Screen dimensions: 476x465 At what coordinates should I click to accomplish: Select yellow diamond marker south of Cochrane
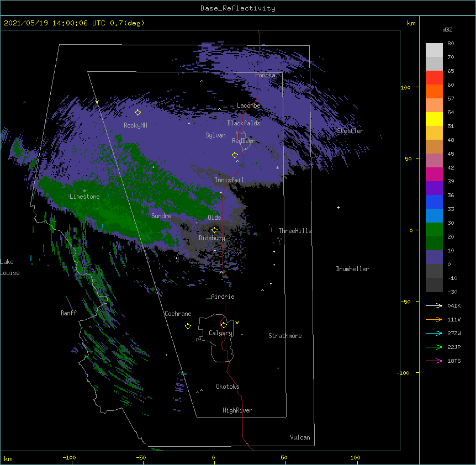pos(188,326)
